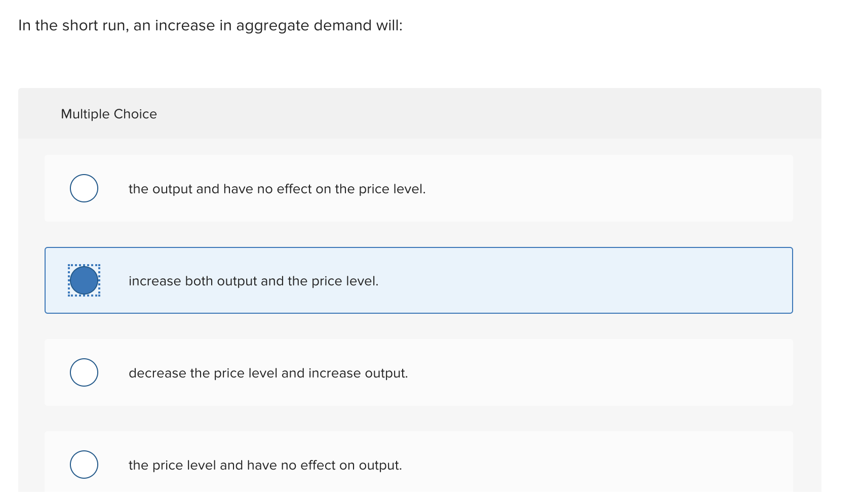The height and width of the screenshot is (504, 864).
Task: Select the answer 'decrease the price level and increase output'
Action: point(267,373)
